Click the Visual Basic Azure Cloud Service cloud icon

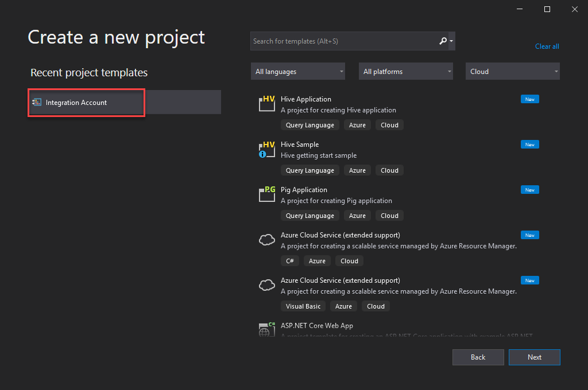coord(267,285)
